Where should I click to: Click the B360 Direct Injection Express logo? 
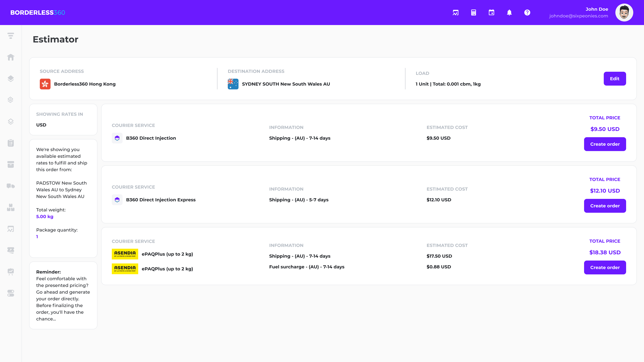117,200
